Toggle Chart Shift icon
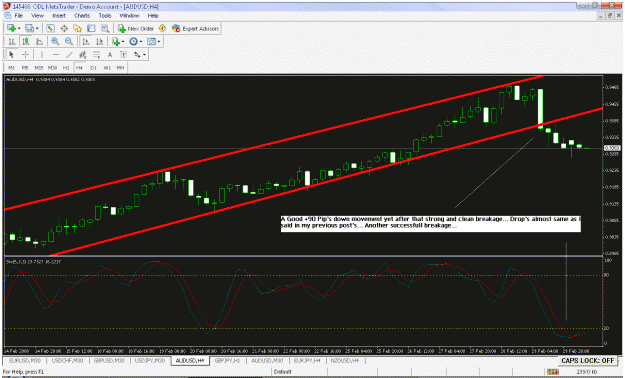The width and height of the screenshot is (625, 378). click(99, 41)
